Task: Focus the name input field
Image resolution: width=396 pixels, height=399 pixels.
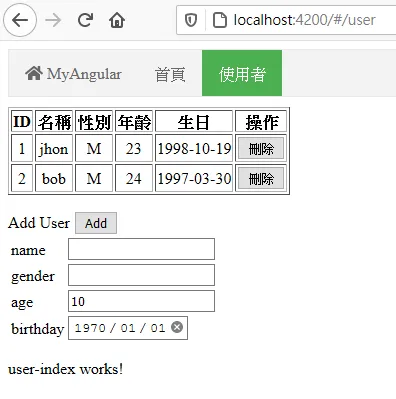Action: coord(141,249)
